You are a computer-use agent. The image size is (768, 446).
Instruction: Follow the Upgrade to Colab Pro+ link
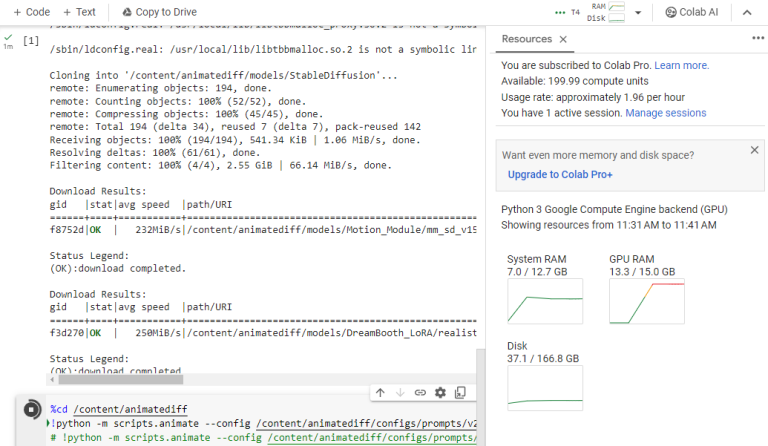click(x=560, y=174)
